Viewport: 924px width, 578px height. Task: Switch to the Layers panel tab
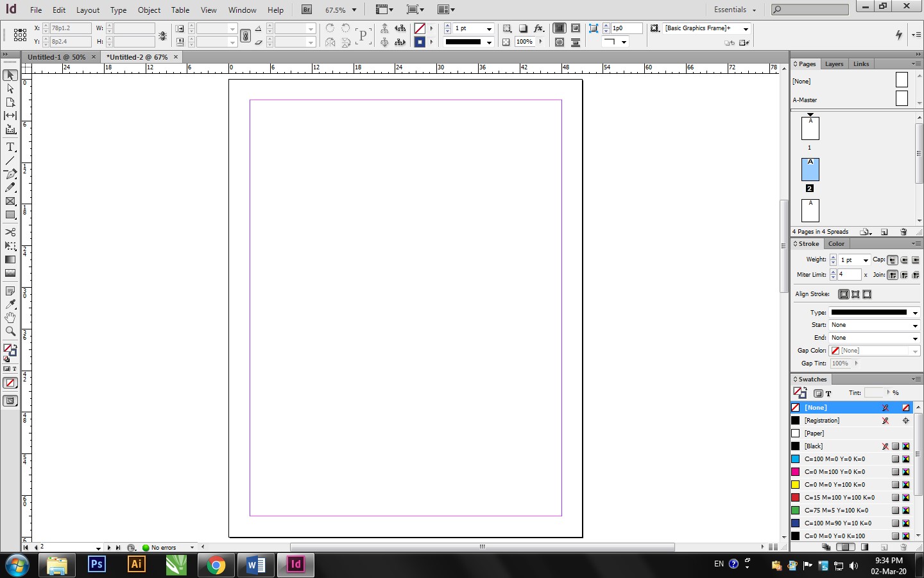pyautogui.click(x=834, y=64)
